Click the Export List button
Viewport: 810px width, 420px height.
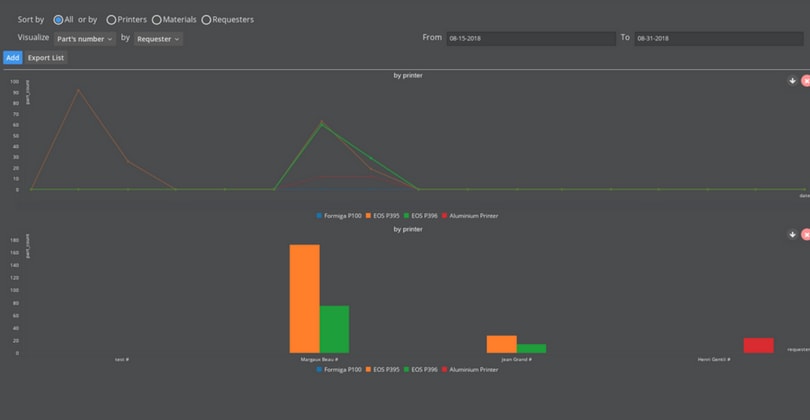(x=46, y=57)
